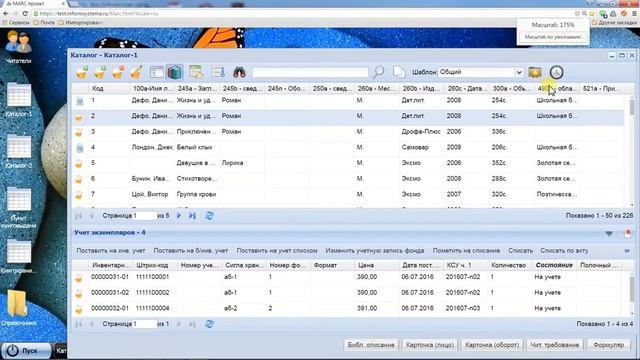Click the exemplar grid Страница number field
The height and width of the screenshot is (360, 640).
coord(144,324)
